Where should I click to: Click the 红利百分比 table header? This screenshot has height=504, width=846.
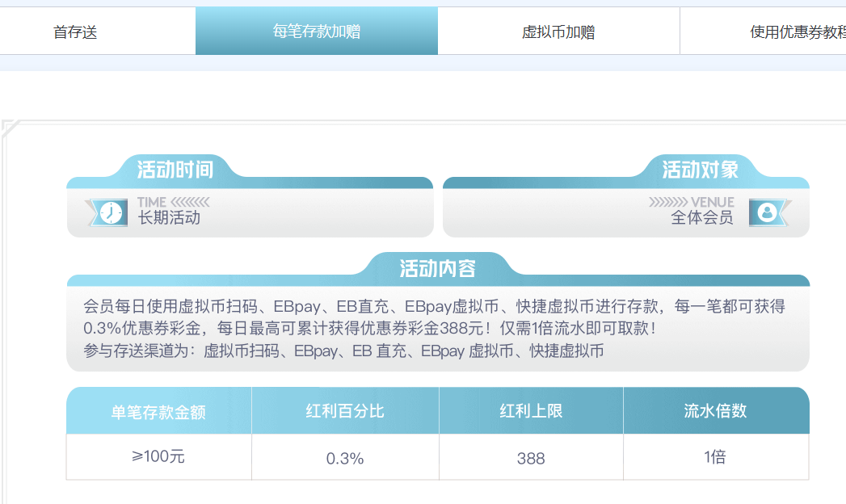pos(344,410)
